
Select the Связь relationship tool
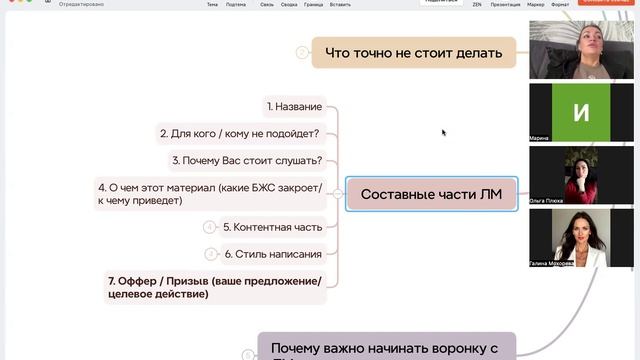coord(267,4)
